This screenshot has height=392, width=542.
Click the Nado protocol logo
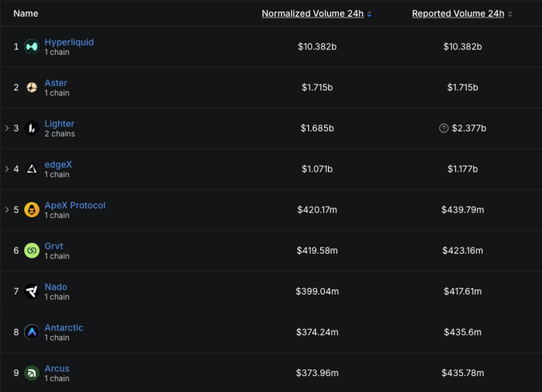point(32,291)
